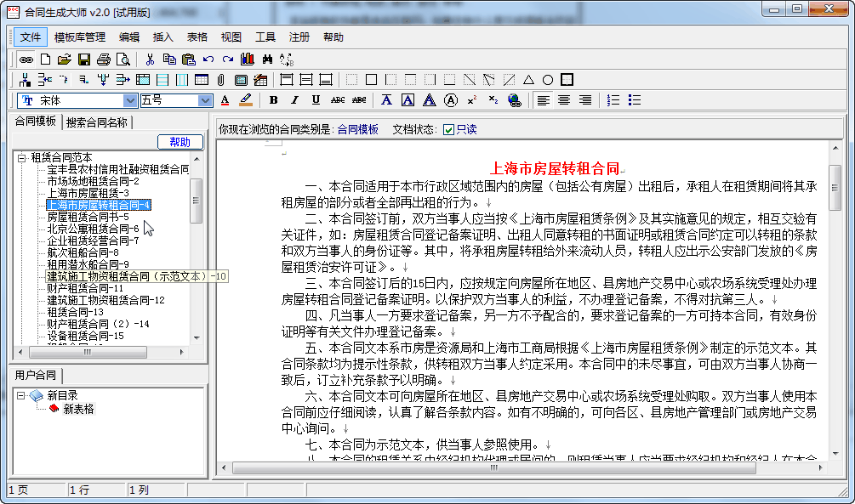
Task: Click the Cut scissors icon
Action: tap(150, 59)
